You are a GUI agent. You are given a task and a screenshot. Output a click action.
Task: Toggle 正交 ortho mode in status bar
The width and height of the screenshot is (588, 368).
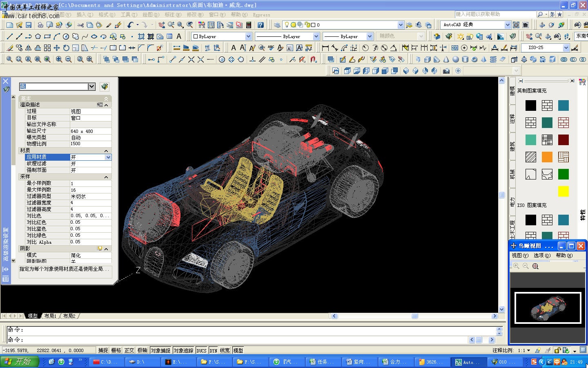(129, 350)
